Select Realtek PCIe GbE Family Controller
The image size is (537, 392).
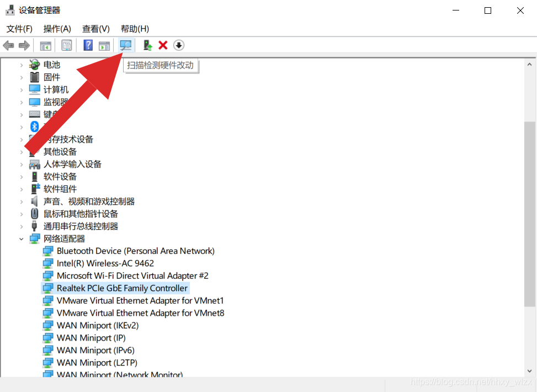pos(123,288)
